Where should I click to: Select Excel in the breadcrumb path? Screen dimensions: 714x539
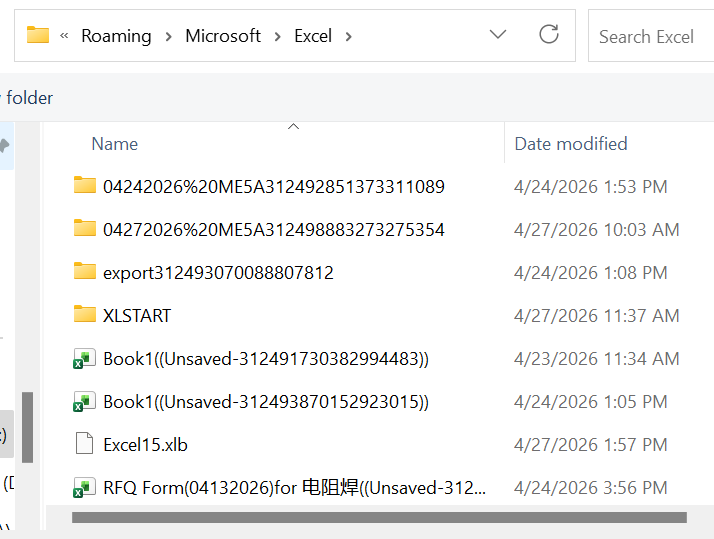pyautogui.click(x=313, y=36)
